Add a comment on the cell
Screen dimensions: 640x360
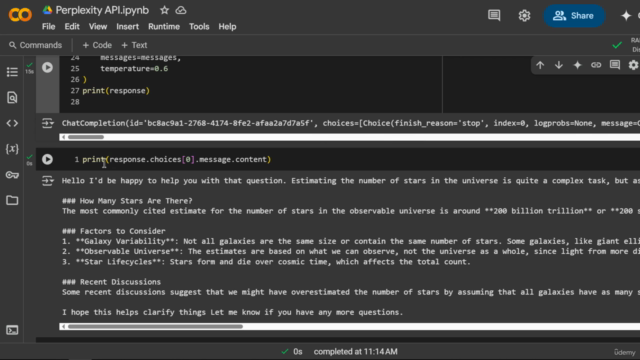point(615,65)
